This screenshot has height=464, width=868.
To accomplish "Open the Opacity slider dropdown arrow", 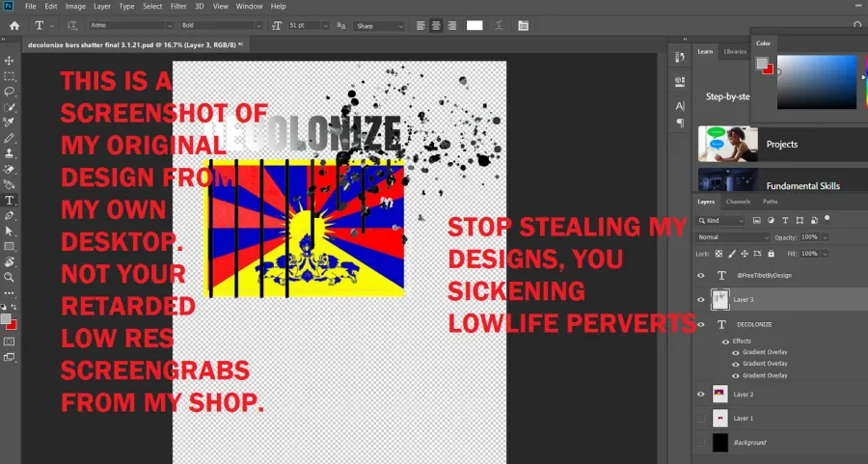I will pos(825,237).
